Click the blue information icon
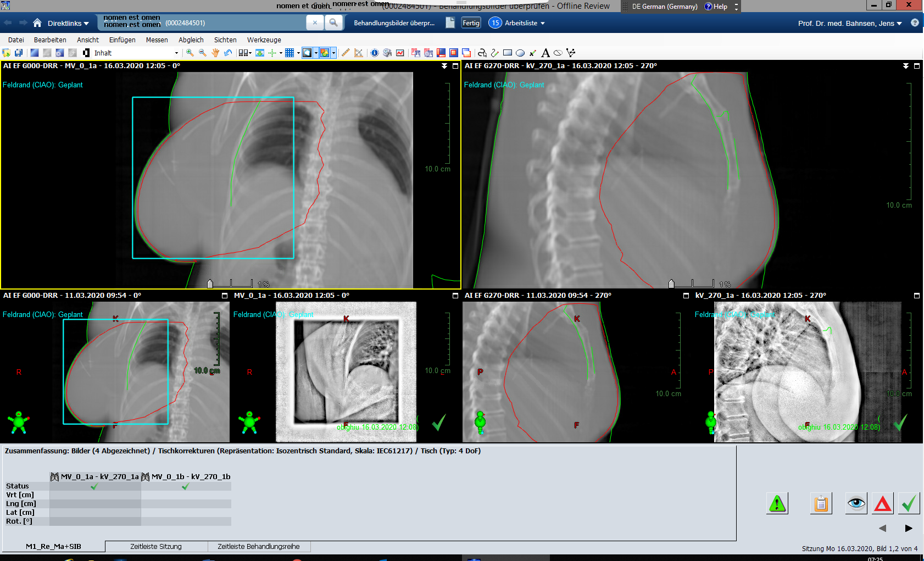This screenshot has width=924, height=561. (x=375, y=53)
